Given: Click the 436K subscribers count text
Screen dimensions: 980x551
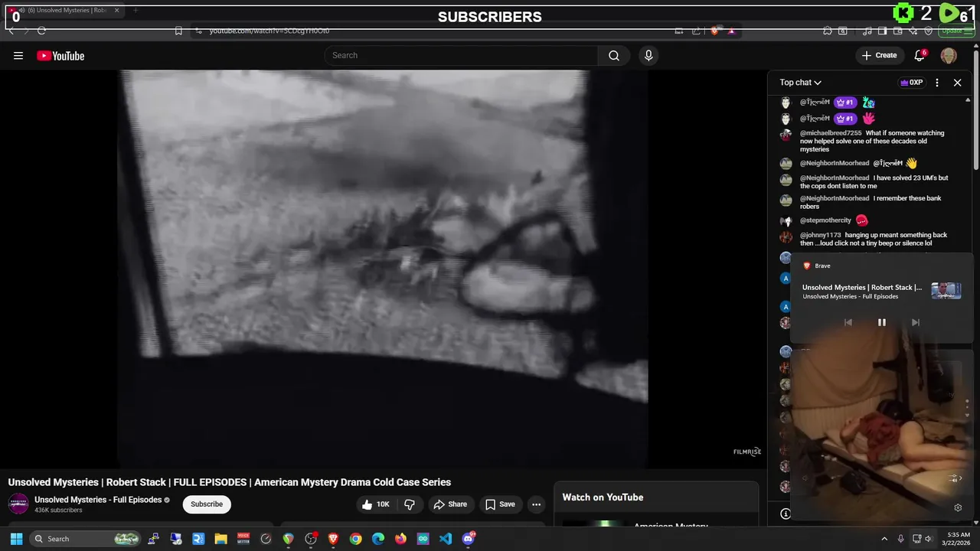Looking at the screenshot, I should coord(58,510).
